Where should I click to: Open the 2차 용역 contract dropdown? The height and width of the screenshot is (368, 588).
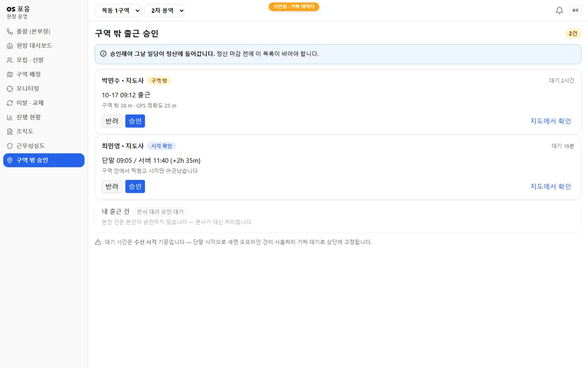(x=165, y=10)
